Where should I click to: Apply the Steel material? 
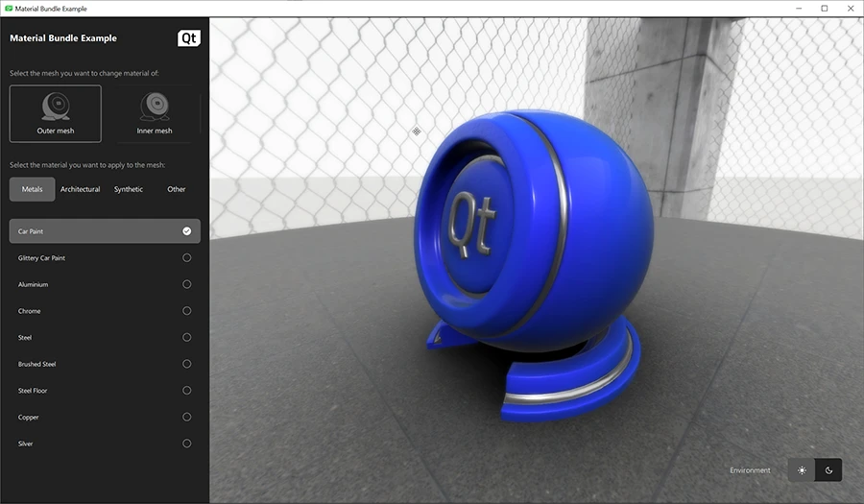105,338
